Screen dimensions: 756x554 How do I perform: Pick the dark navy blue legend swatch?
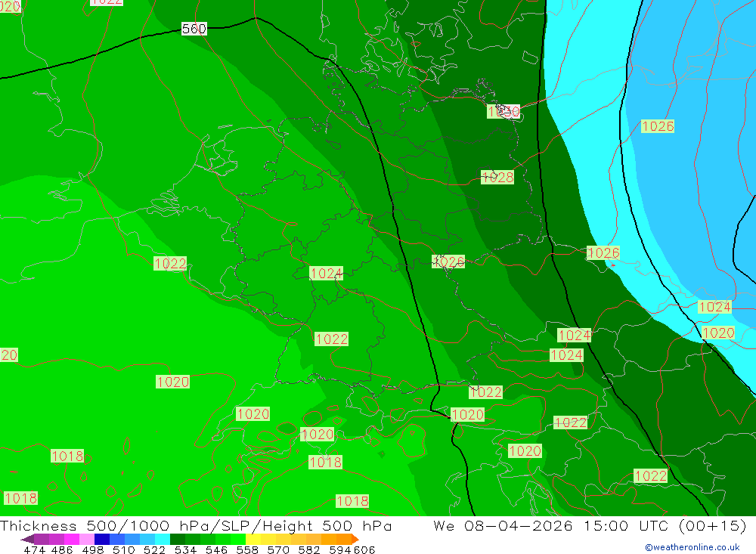tap(101, 539)
